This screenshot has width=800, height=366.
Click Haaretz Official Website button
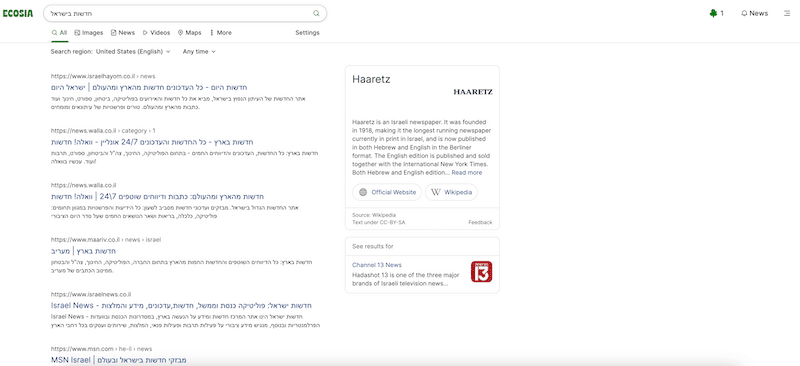pos(387,192)
